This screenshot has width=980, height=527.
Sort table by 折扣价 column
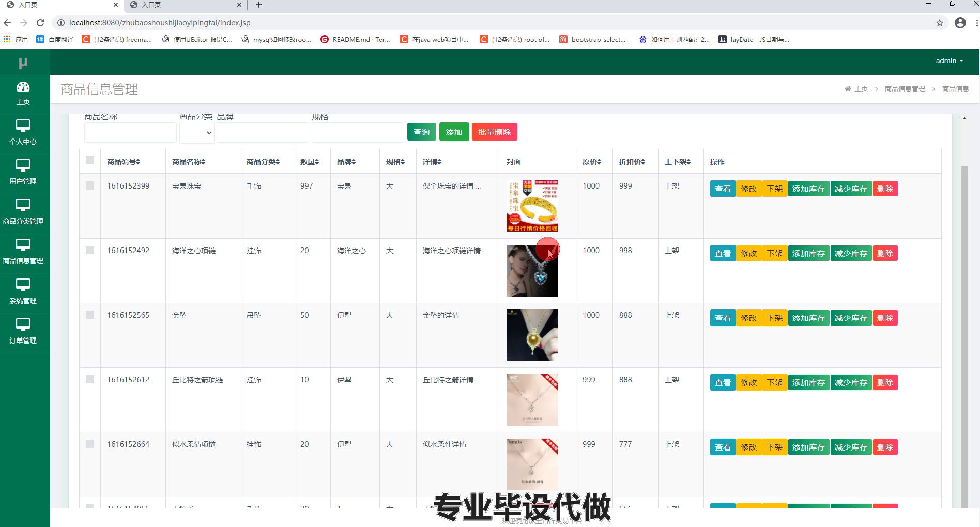pyautogui.click(x=632, y=162)
